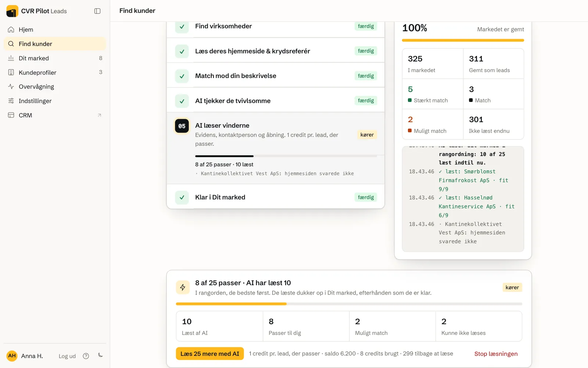Click the Læs 25 mere med AI button

click(210, 354)
